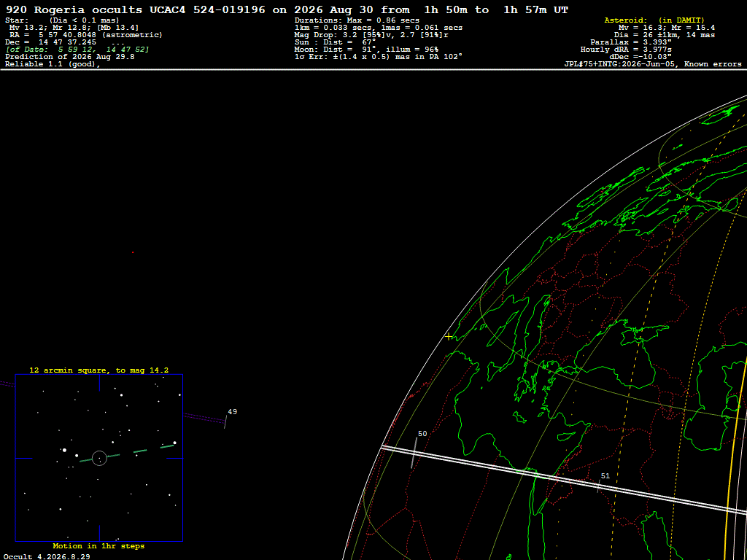This screenshot has width=747, height=560.
Task: Select the brightest star left of target circle
Action: [x=64, y=449]
